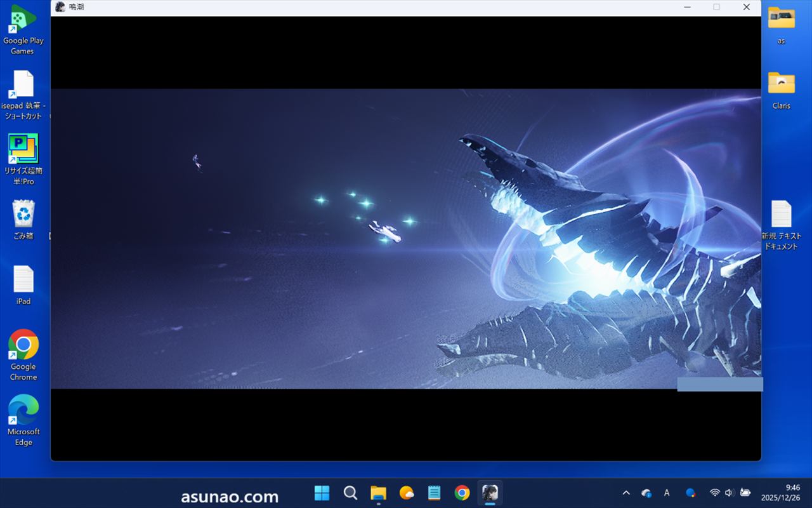Minimize the 鳴潮 game window
This screenshot has width=812, height=508.
pyautogui.click(x=688, y=7)
